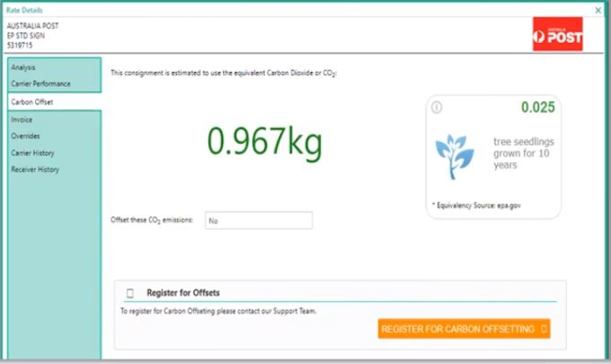611x364 pixels.
Task: View the Carrier History tab
Action: tap(33, 153)
